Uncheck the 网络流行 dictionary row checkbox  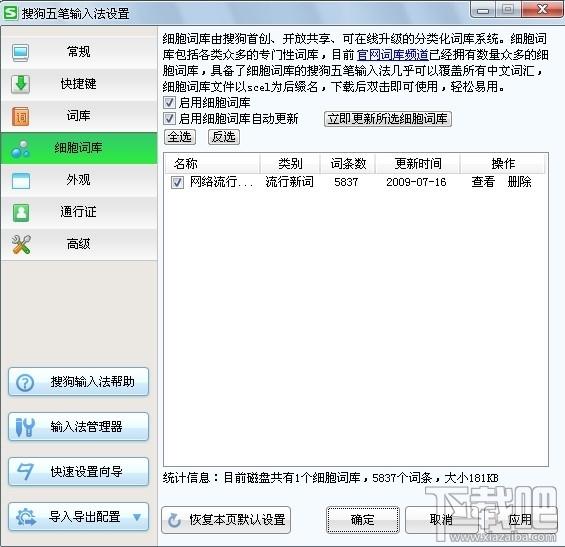pyautogui.click(x=177, y=182)
